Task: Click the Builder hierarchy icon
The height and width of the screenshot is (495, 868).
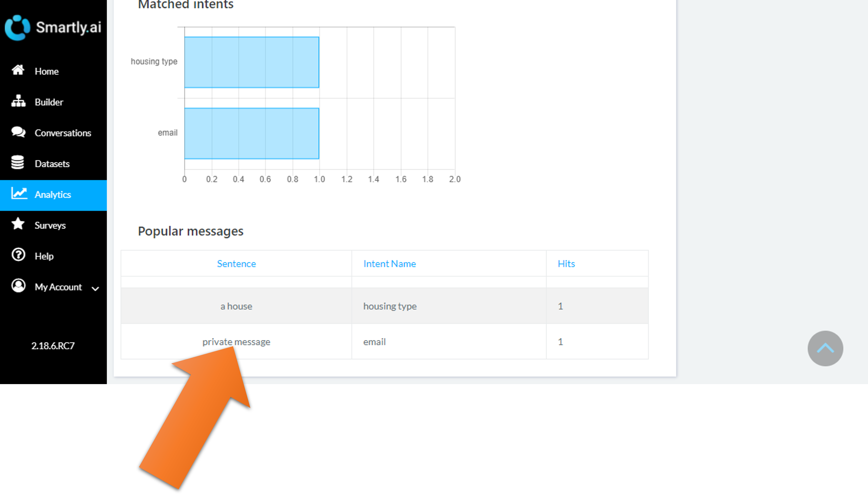Action: click(18, 101)
